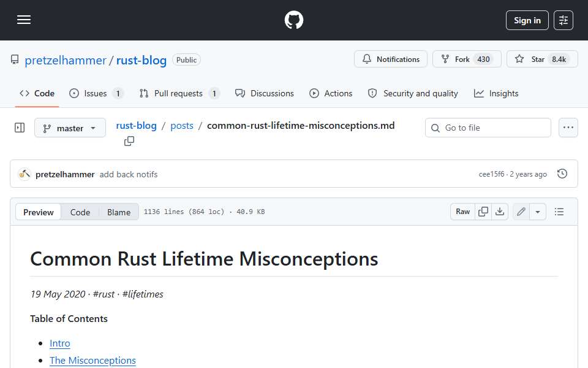Jump to Intro in table of contents

point(60,343)
